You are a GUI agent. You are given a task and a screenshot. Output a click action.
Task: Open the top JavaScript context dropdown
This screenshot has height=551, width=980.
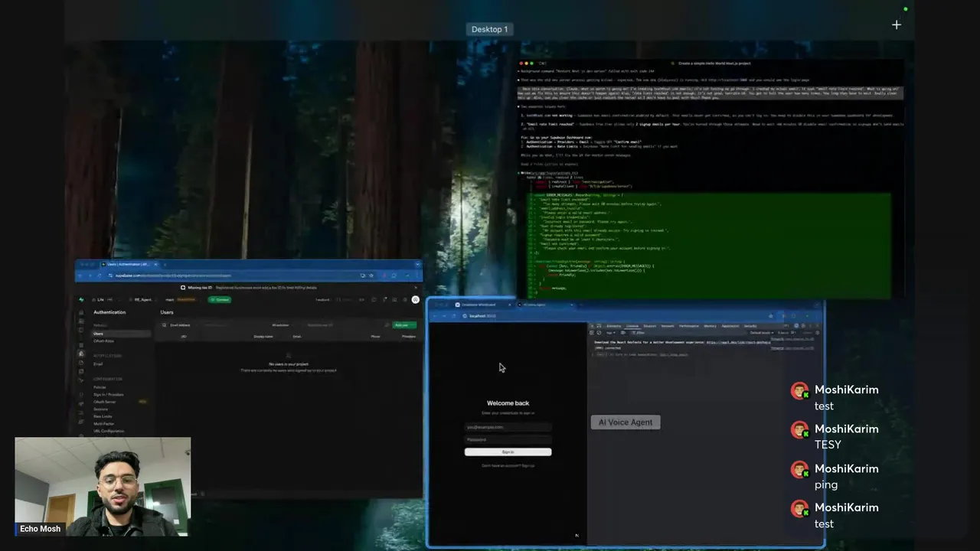click(x=611, y=333)
